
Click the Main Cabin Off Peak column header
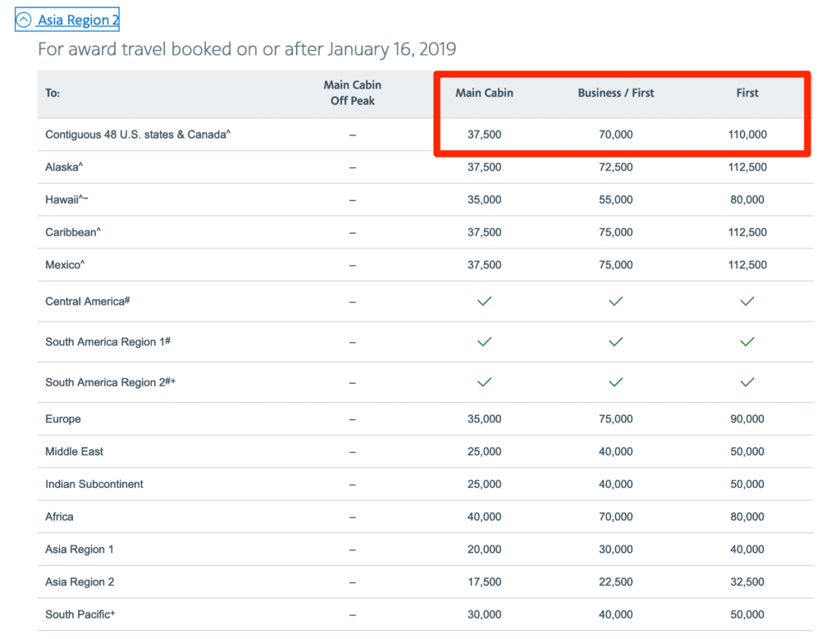tap(353, 93)
